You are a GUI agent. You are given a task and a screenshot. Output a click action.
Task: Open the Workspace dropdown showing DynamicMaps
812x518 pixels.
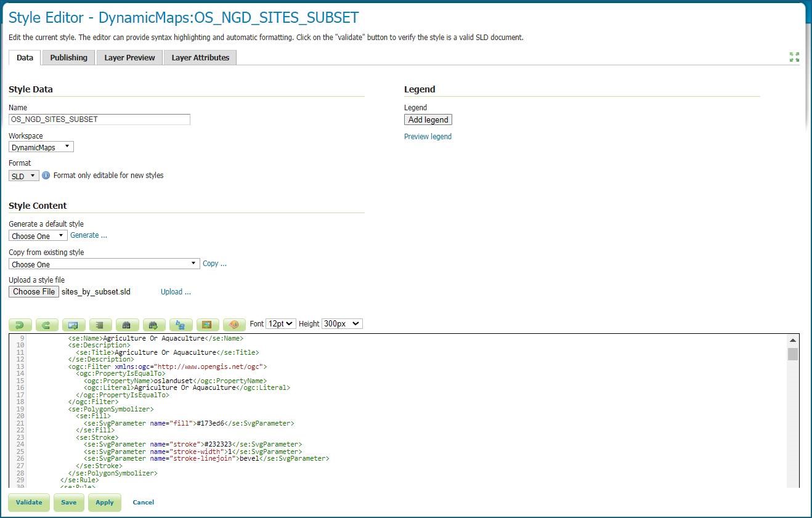point(41,147)
